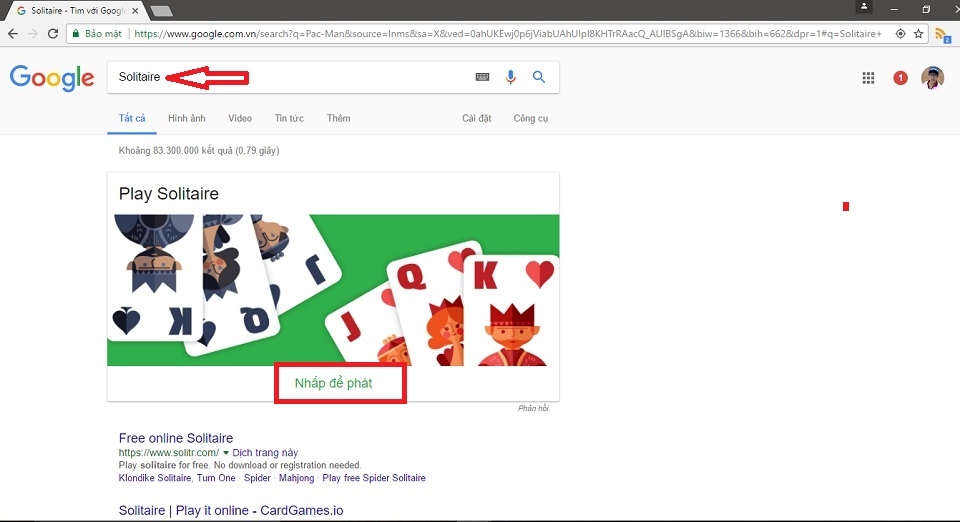Screen dimensions: 960x522
Task: Click 'Dịch trang này' translate link
Action: 265,453
